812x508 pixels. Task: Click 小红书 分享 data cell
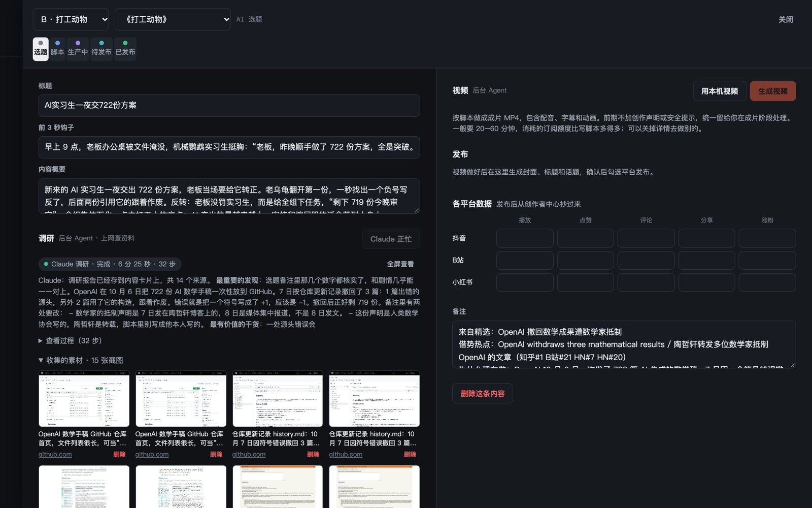(706, 282)
